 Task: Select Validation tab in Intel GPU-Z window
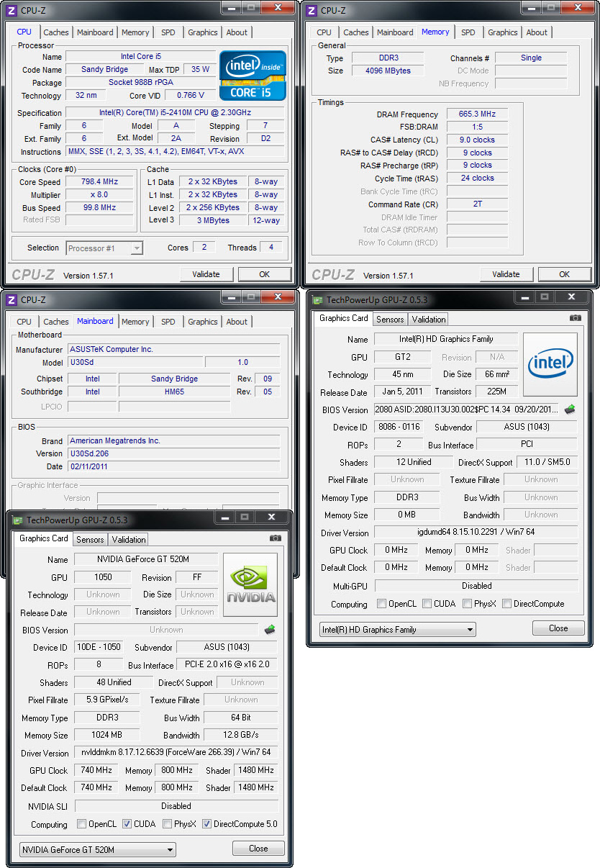[x=429, y=319]
